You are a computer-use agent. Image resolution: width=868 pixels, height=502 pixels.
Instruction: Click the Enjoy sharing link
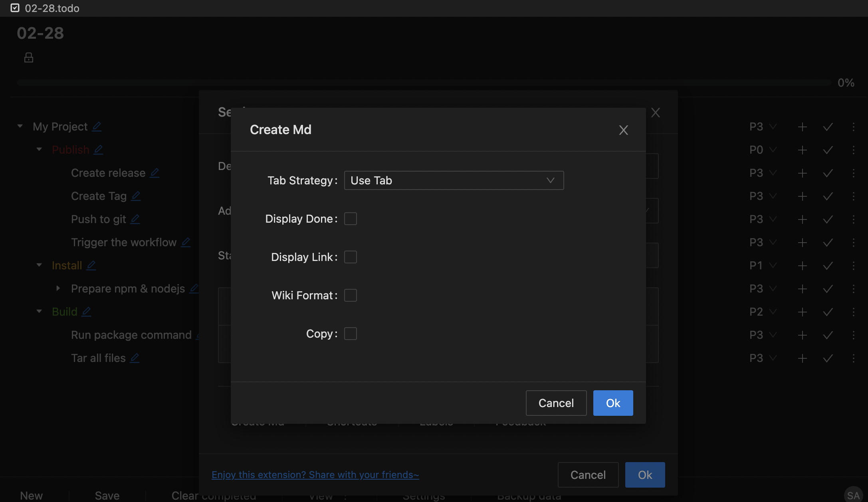click(315, 474)
